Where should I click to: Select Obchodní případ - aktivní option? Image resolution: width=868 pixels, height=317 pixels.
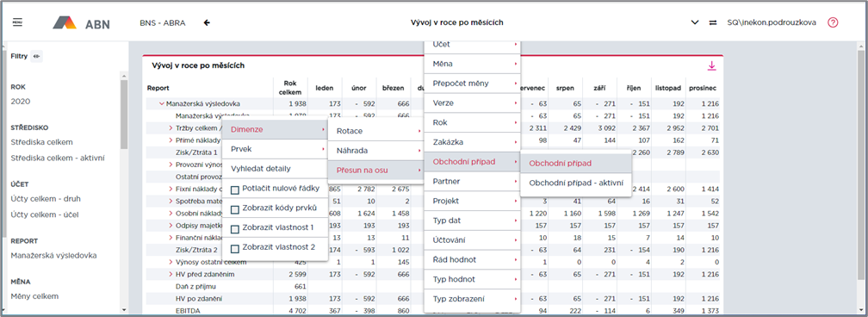click(x=576, y=183)
